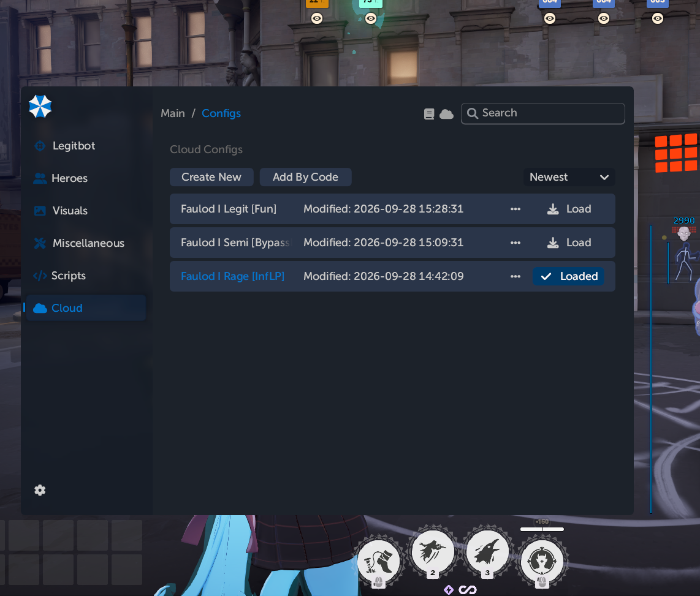
Task: Open options dots for Faulod Legit config
Action: [515, 209]
